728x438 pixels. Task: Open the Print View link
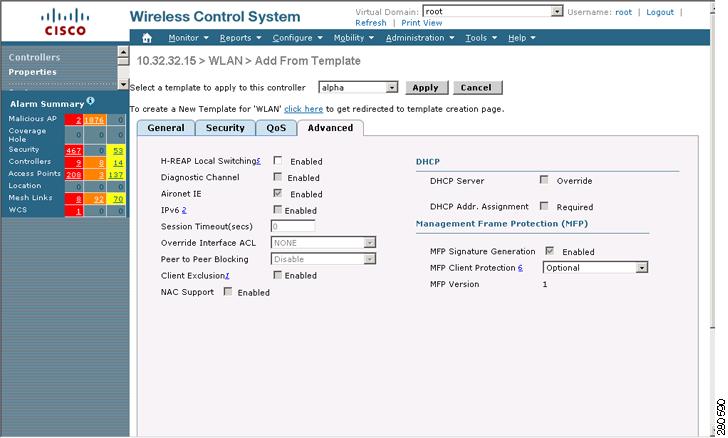tap(422, 23)
